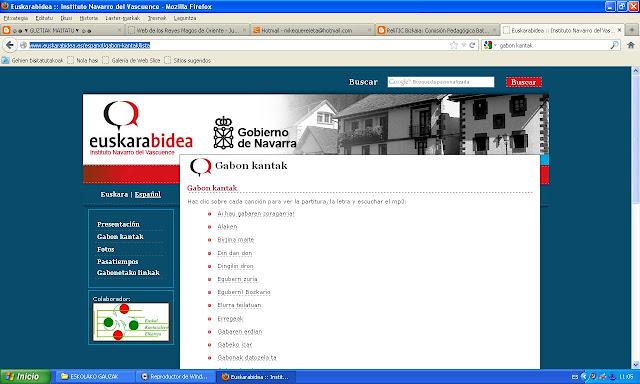Image resolution: width=640 pixels, height=384 pixels.
Task: Click the Colaborador logo thumbnail
Action: click(x=131, y=322)
